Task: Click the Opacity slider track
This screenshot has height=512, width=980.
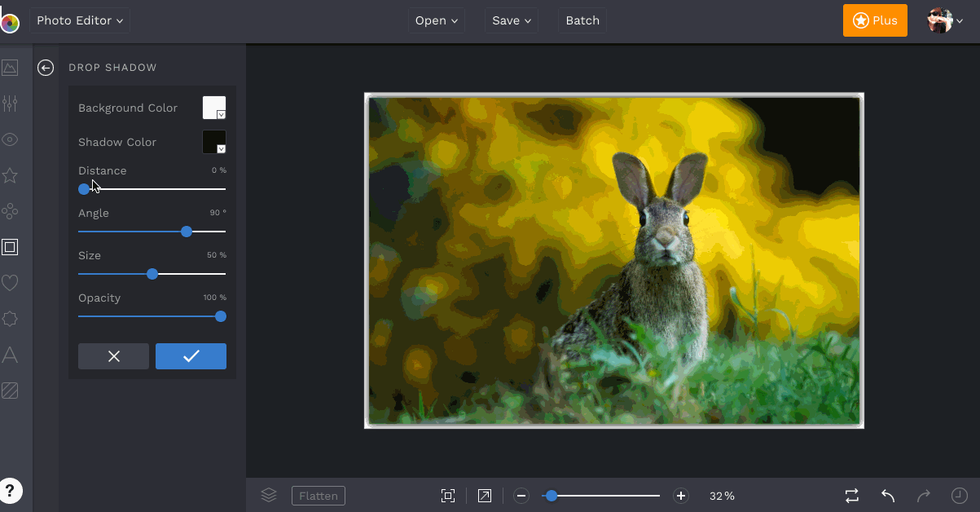Action: pyautogui.click(x=152, y=316)
